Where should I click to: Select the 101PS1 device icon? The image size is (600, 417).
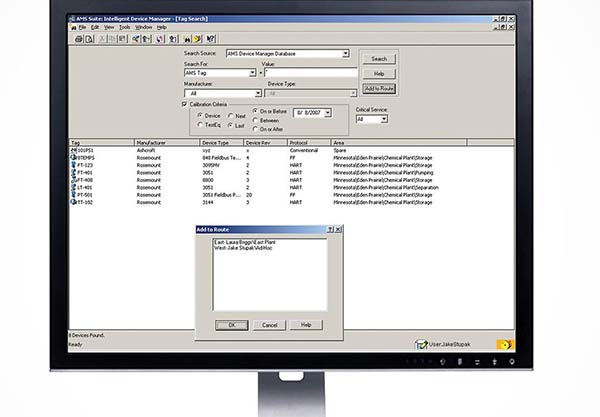[x=73, y=151]
